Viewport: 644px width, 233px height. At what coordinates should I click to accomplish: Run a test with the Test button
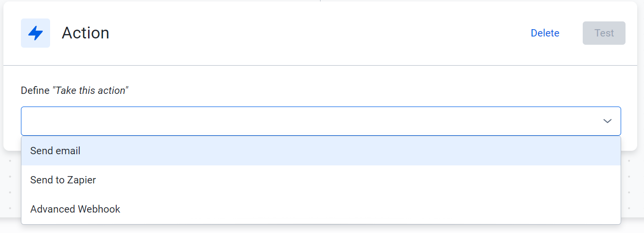pos(604,33)
